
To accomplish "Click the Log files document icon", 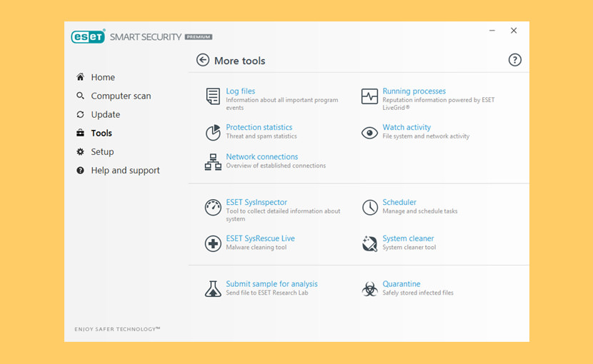I will (213, 96).
